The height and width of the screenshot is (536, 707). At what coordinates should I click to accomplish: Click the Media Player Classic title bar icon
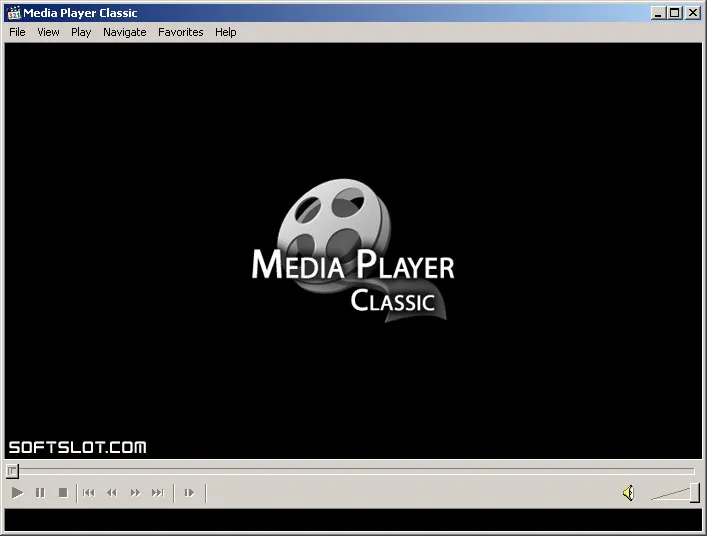click(x=14, y=13)
